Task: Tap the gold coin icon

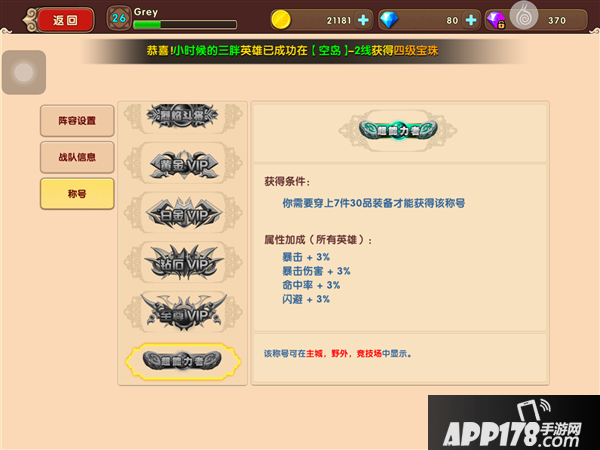Action: pos(281,20)
